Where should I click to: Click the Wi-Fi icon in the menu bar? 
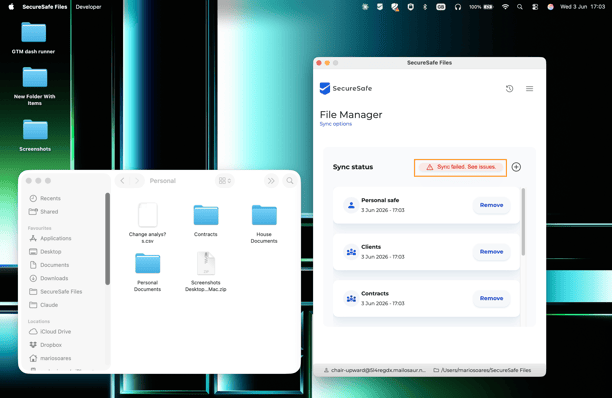[x=505, y=7]
